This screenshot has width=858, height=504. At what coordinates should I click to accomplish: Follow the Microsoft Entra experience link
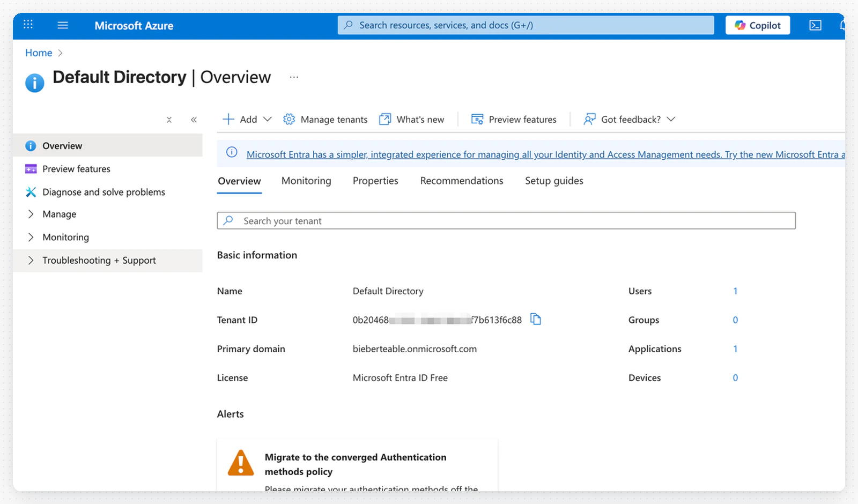(546, 154)
